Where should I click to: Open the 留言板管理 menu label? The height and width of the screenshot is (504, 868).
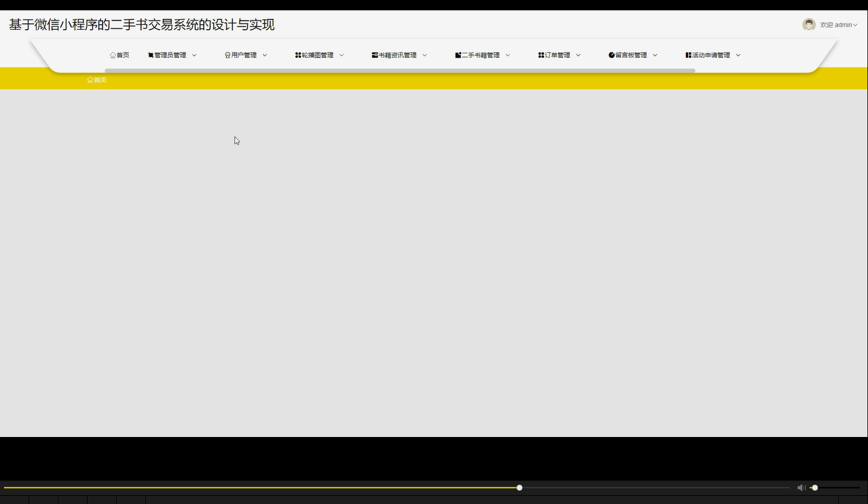tap(631, 56)
